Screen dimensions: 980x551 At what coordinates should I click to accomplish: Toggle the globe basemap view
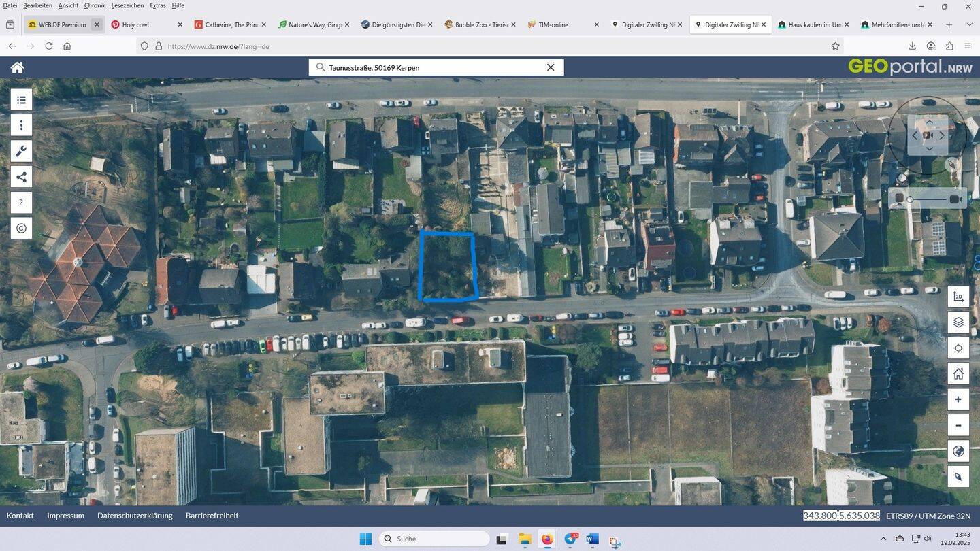click(x=958, y=451)
